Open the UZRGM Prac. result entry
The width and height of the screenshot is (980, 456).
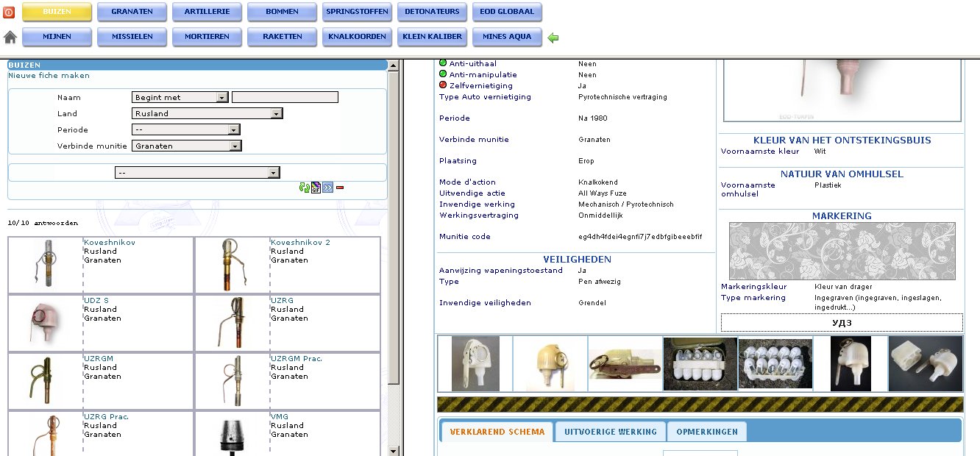pos(296,359)
